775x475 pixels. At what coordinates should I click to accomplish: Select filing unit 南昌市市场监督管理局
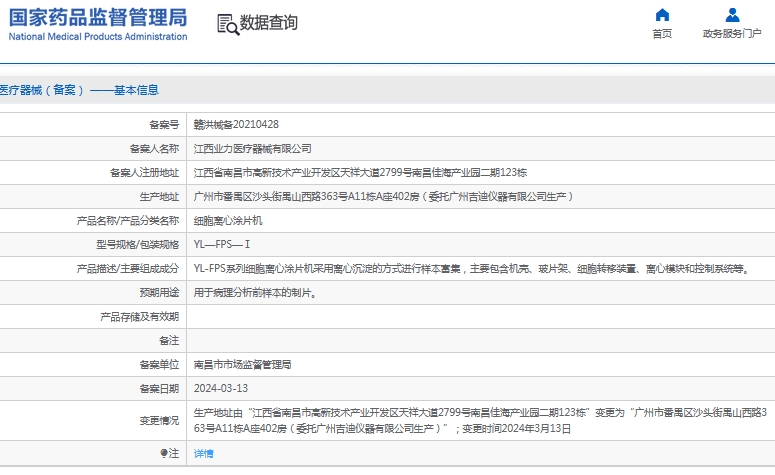pyautogui.click(x=242, y=365)
